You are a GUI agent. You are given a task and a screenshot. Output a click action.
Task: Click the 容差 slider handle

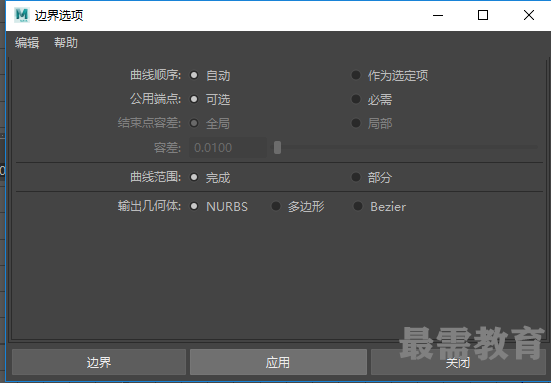[x=278, y=148]
